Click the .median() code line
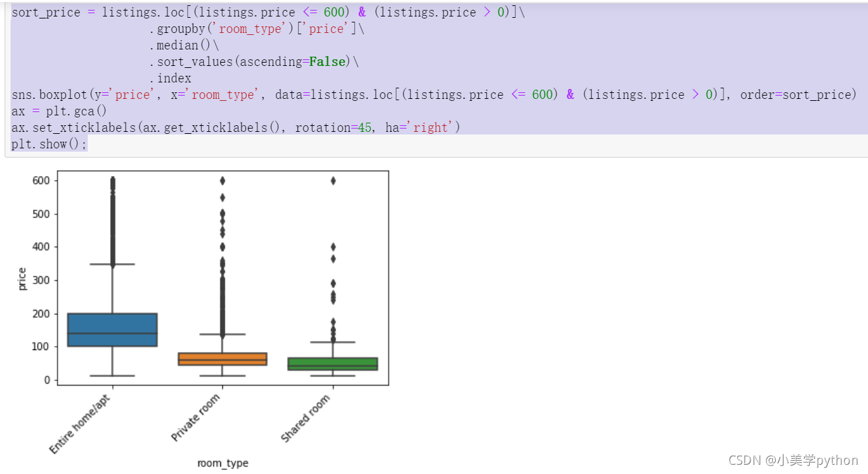This screenshot has width=868, height=474. point(184,45)
